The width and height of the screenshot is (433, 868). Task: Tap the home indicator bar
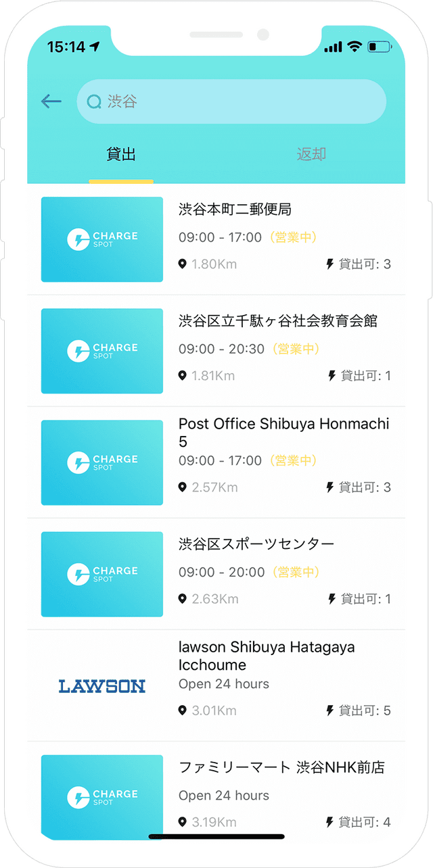(x=216, y=837)
